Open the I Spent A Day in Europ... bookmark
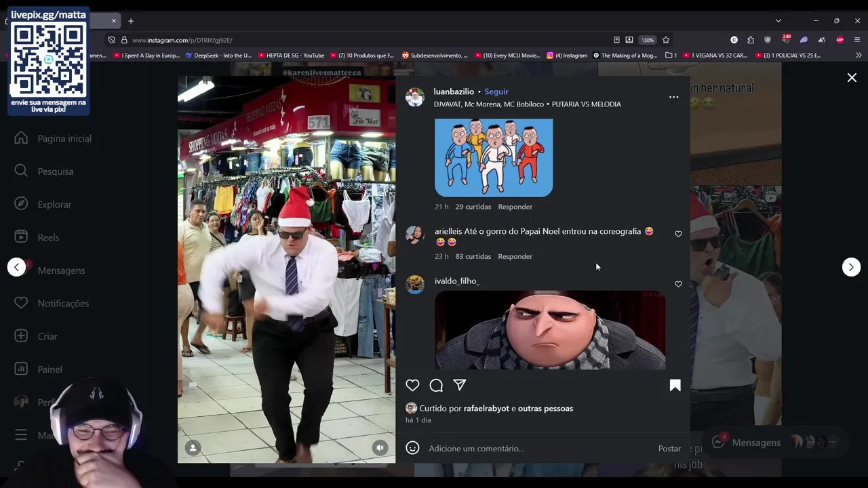868x488 pixels. [146, 56]
